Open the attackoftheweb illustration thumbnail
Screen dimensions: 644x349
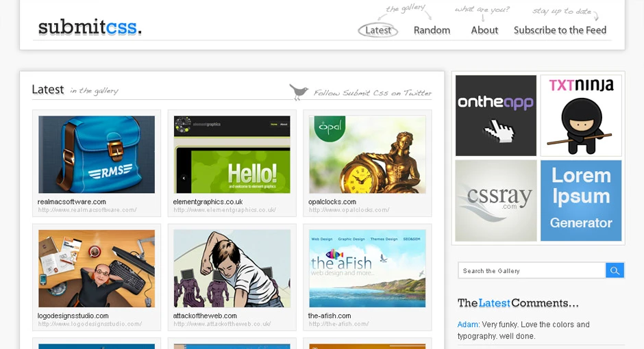pyautogui.click(x=232, y=268)
